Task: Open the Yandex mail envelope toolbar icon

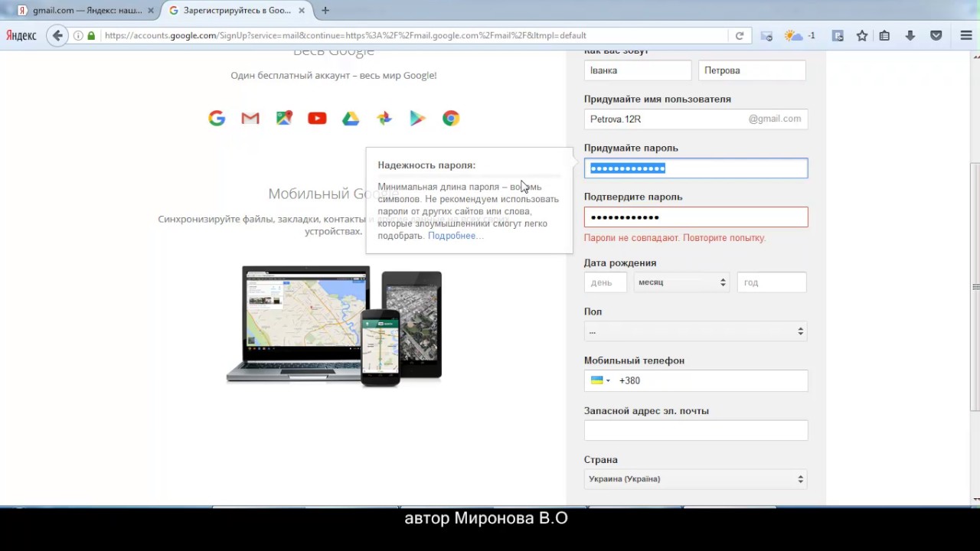Action: pyautogui.click(x=766, y=35)
